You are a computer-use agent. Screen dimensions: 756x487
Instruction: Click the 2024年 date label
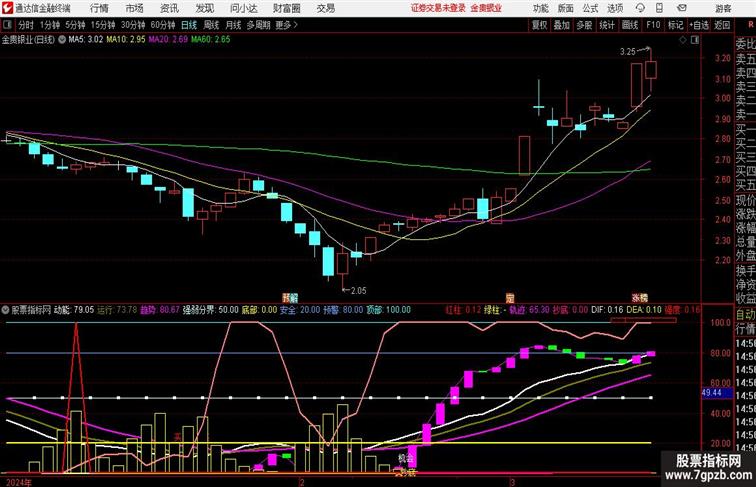click(x=19, y=482)
